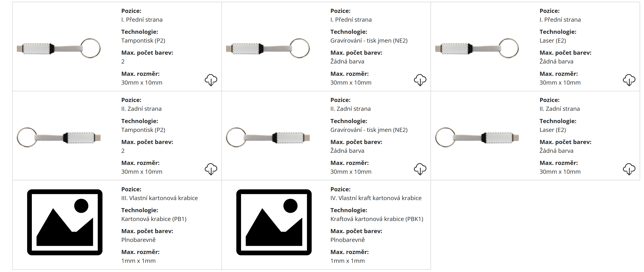This screenshot has width=644, height=272.
Task: Select 'III. Vlastní kartonová krabice' position text
Action: tap(160, 198)
